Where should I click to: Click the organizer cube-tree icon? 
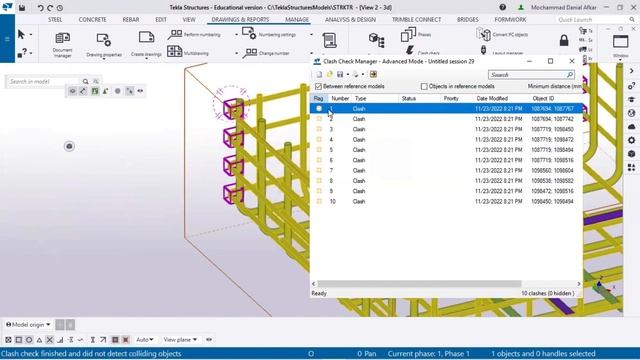coord(376,40)
